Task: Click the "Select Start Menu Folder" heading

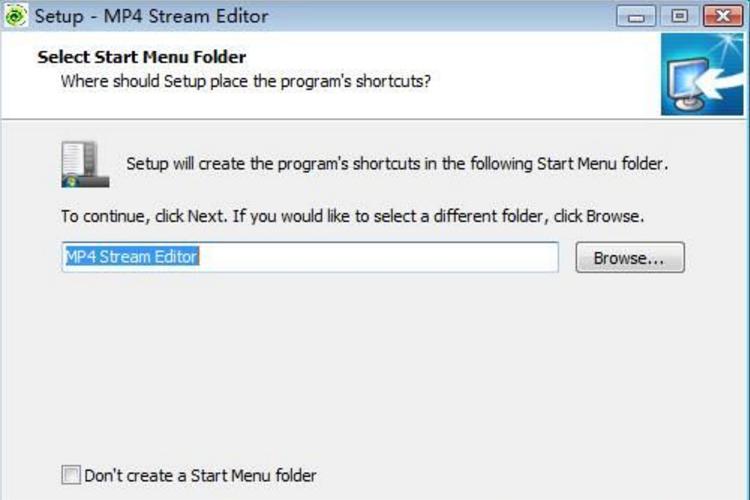Action: [x=141, y=57]
